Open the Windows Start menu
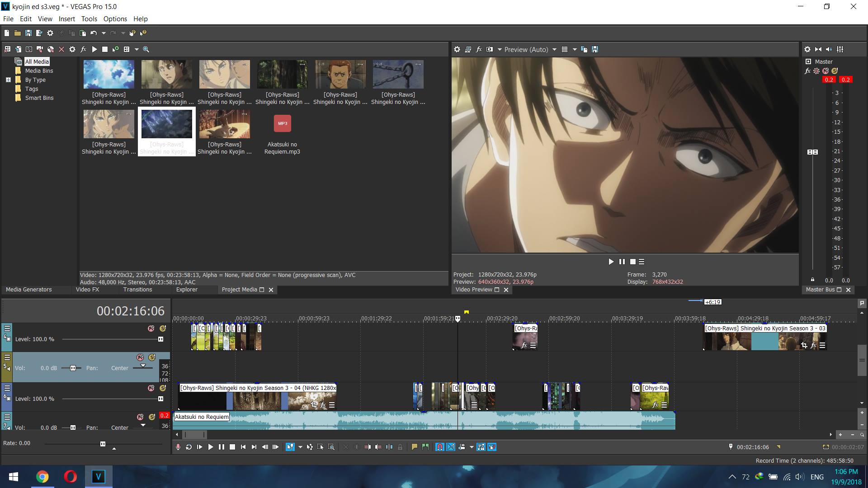 tap(14, 477)
